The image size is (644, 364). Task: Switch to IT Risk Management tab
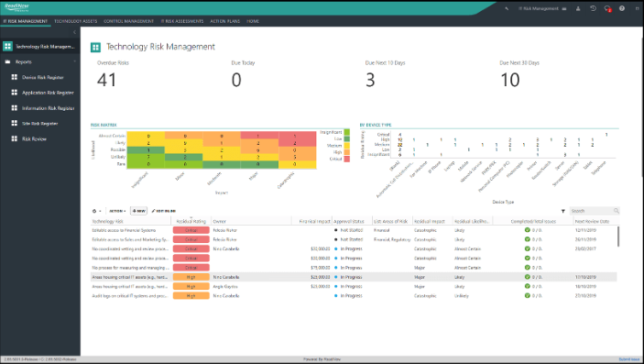(x=26, y=21)
